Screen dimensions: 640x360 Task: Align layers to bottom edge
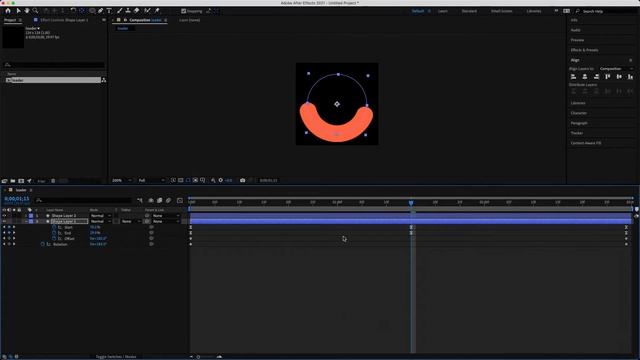[x=631, y=77]
